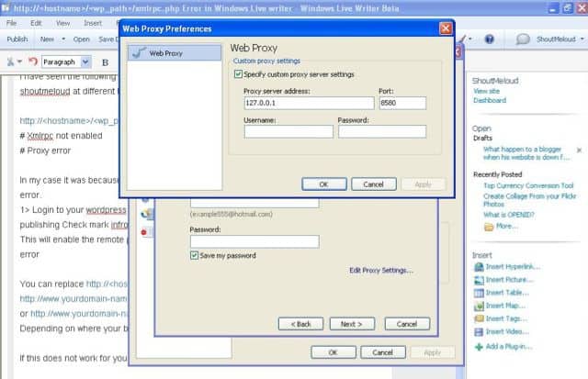Open draft What happen to a blogger
This screenshot has height=379, width=588.
(526, 153)
